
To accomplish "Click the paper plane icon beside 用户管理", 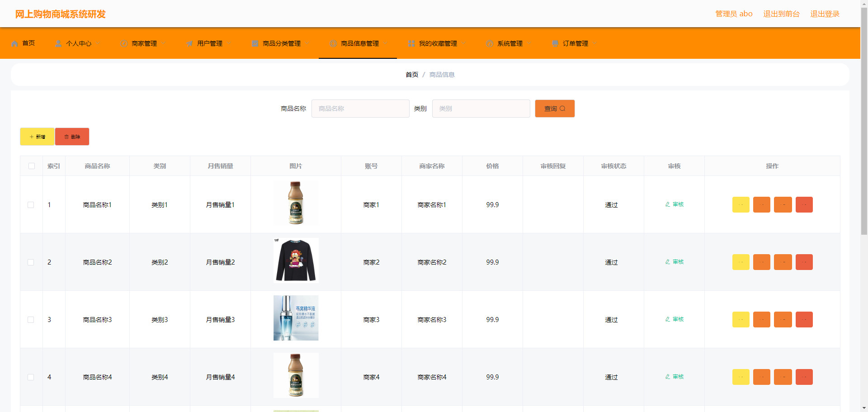I will (189, 43).
